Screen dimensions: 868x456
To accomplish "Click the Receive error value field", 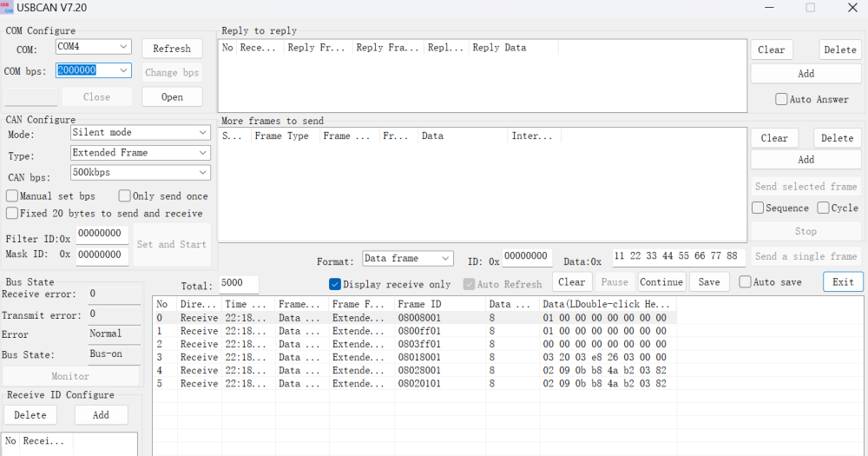I will point(115,294).
